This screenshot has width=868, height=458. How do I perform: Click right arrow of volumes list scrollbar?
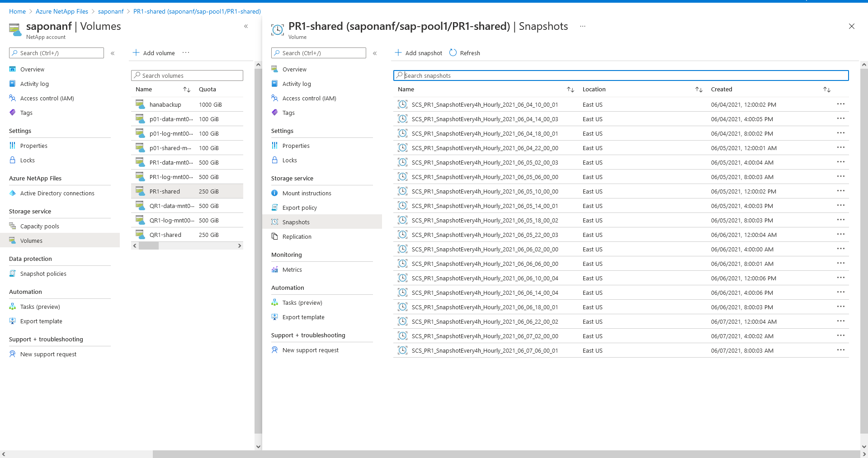point(240,246)
